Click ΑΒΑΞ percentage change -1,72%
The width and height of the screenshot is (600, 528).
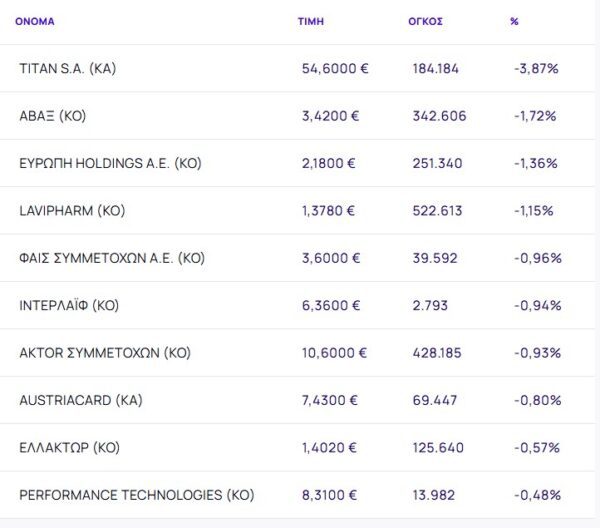click(535, 116)
